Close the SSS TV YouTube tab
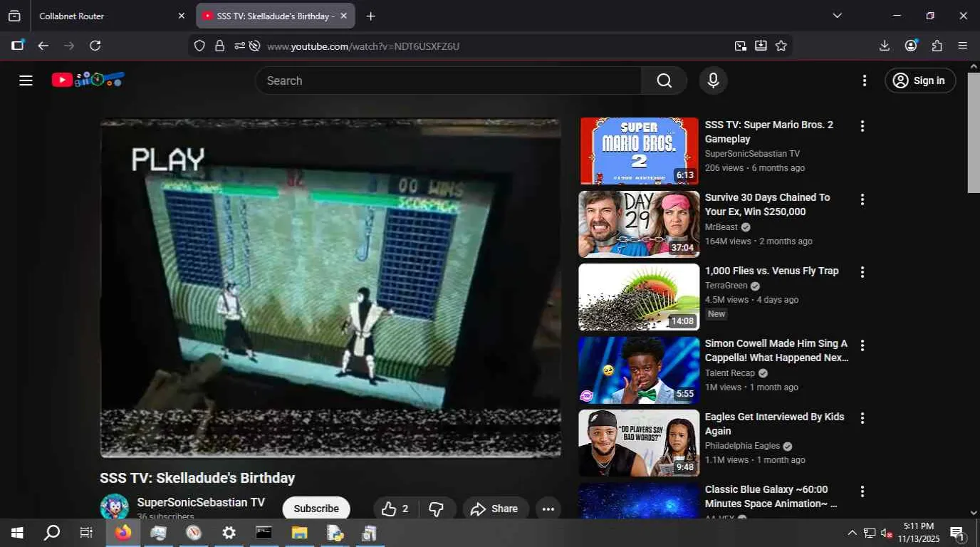 pos(344,16)
